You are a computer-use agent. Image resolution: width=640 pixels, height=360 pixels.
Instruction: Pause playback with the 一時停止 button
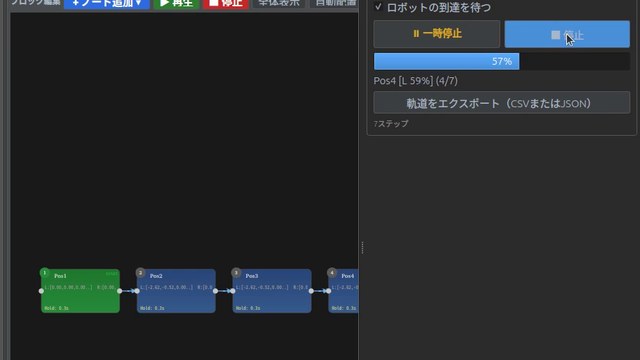coord(436,34)
